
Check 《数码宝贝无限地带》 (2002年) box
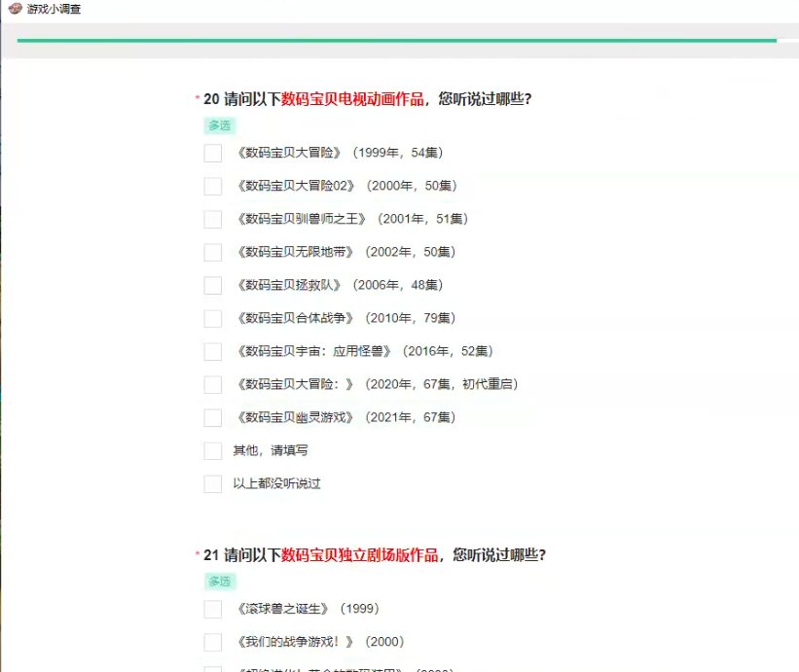pyautogui.click(x=212, y=252)
